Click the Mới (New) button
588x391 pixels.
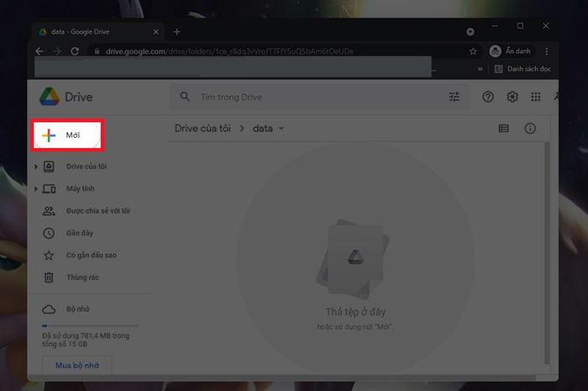(67, 135)
